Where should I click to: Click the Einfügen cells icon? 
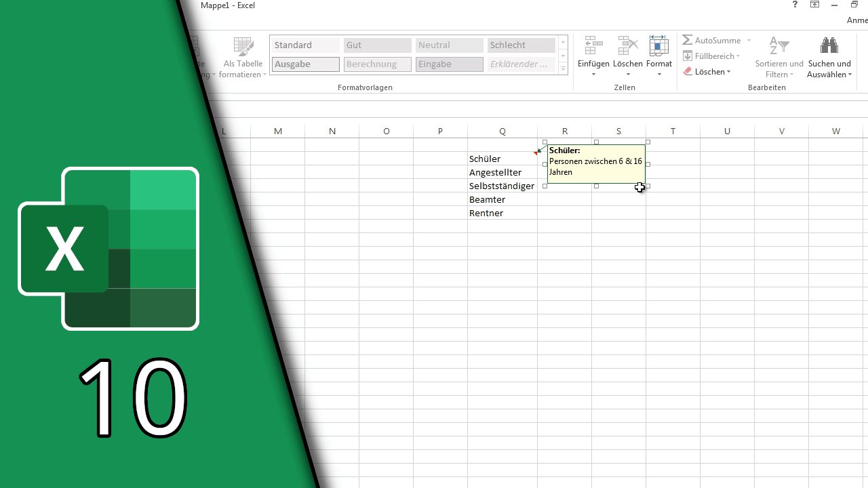tap(593, 45)
